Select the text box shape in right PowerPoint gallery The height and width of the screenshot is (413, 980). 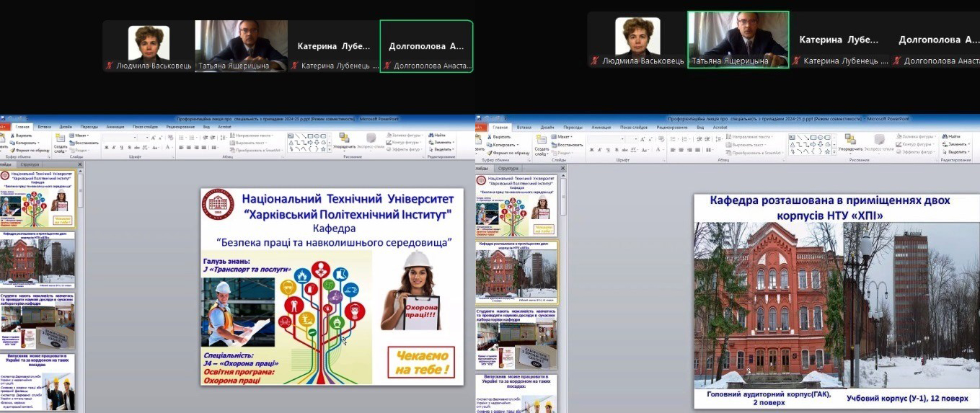pos(793,137)
